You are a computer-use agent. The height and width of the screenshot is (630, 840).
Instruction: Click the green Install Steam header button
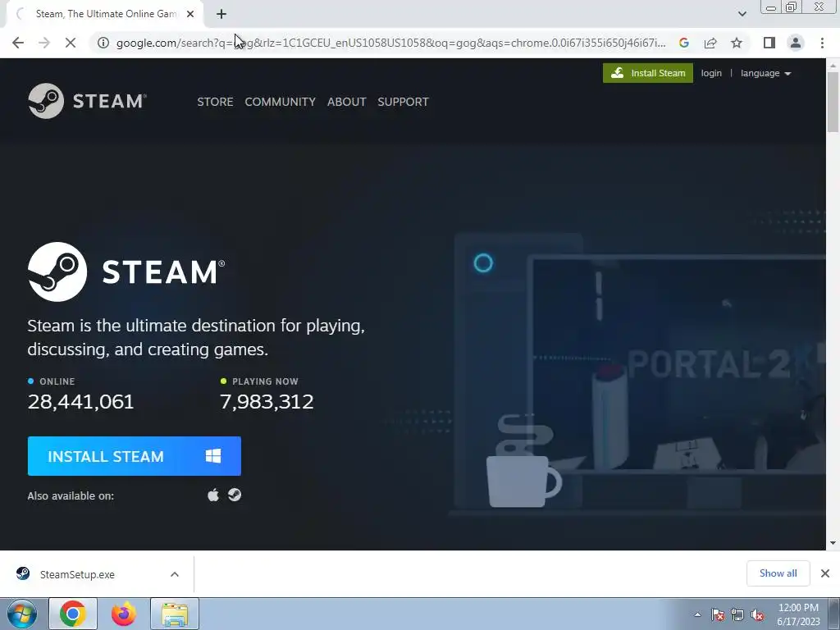[x=648, y=73]
